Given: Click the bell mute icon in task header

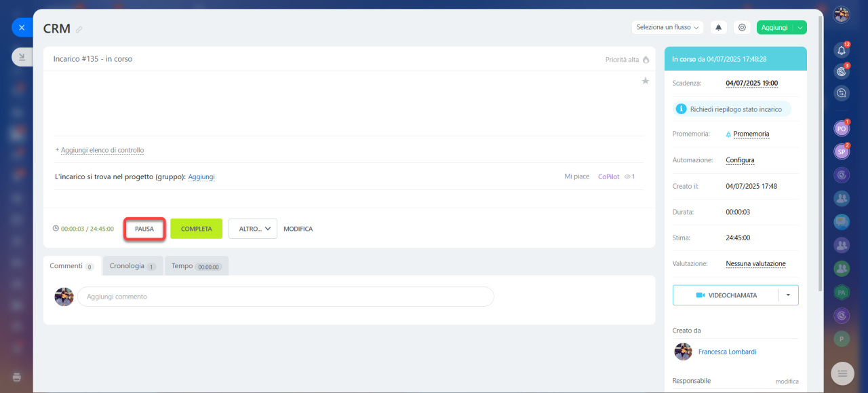Looking at the screenshot, I should (x=719, y=27).
